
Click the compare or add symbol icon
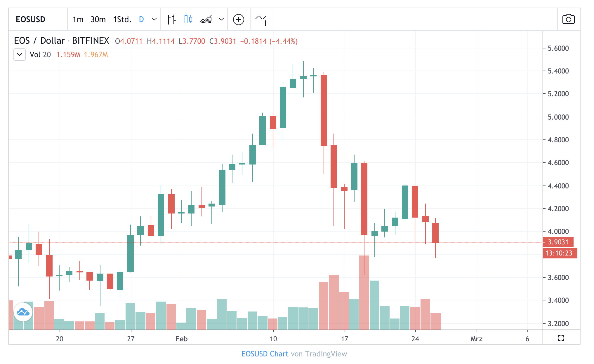point(239,20)
